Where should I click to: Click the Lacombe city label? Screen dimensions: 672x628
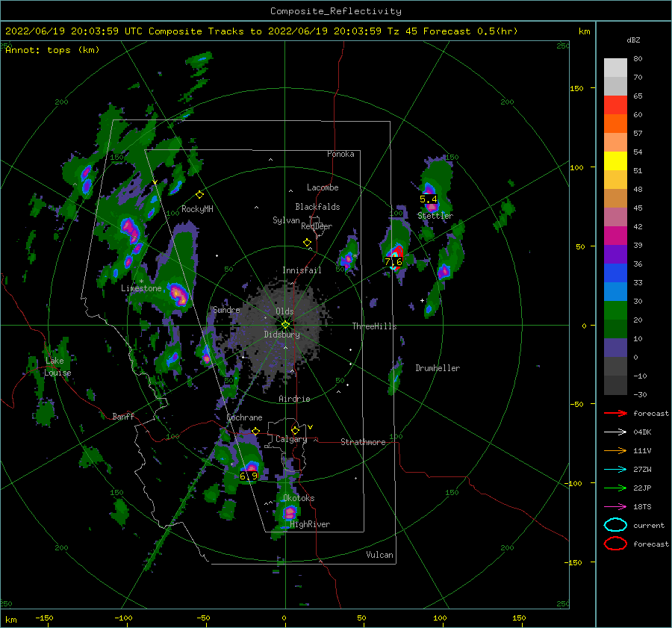pyautogui.click(x=323, y=187)
